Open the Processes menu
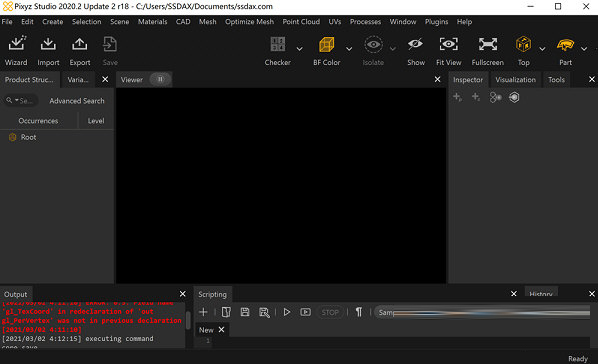This screenshot has height=364, width=598. pos(365,22)
